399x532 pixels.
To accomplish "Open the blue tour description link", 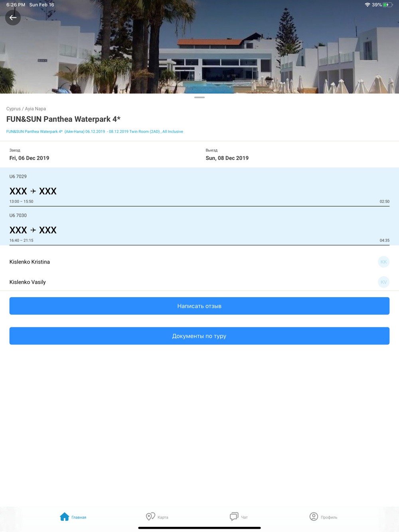I will 95,132.
